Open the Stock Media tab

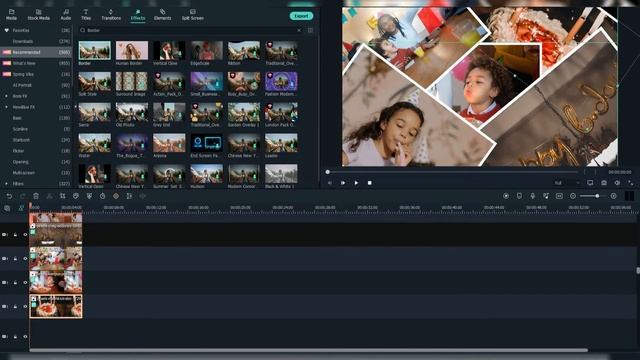(38, 15)
